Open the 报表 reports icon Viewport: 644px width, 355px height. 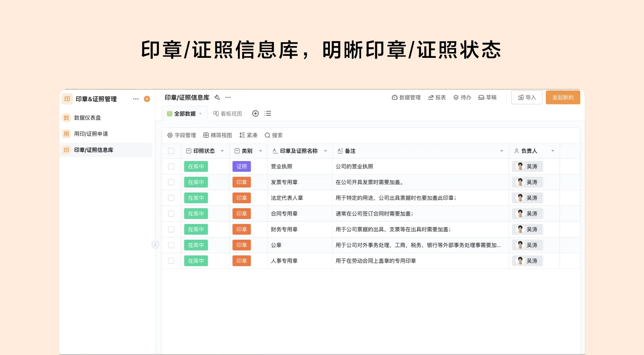437,97
